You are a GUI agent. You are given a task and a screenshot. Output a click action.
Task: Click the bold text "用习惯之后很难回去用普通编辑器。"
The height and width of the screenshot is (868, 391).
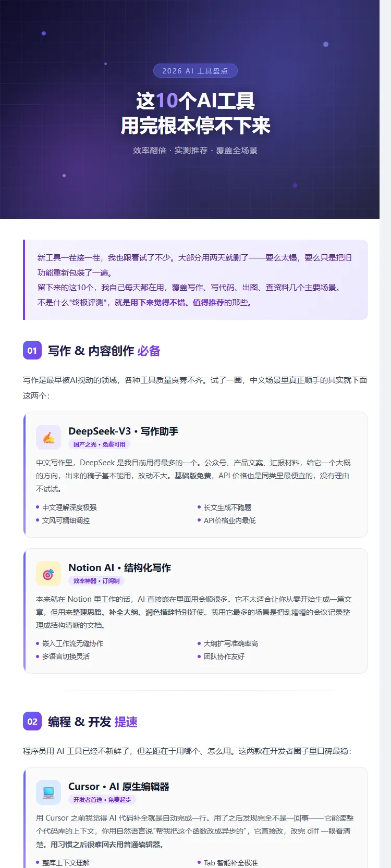pos(107,844)
